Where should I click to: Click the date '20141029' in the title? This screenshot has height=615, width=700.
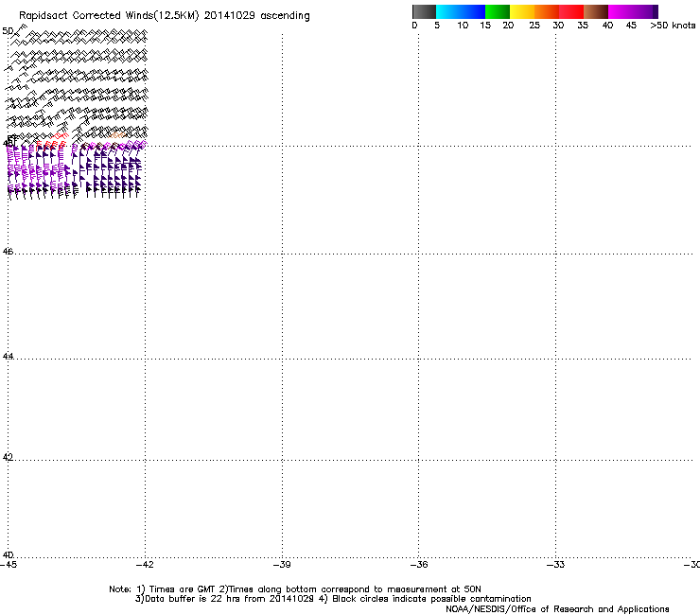coord(230,15)
